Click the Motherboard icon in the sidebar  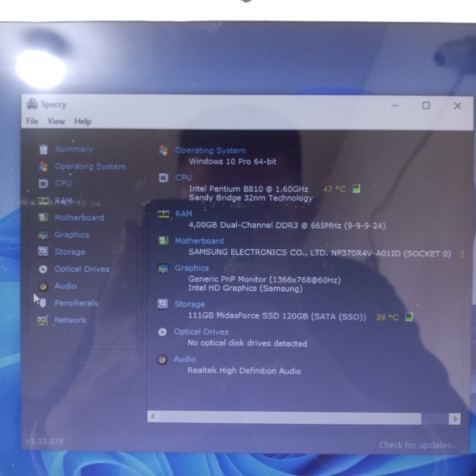coord(44,218)
